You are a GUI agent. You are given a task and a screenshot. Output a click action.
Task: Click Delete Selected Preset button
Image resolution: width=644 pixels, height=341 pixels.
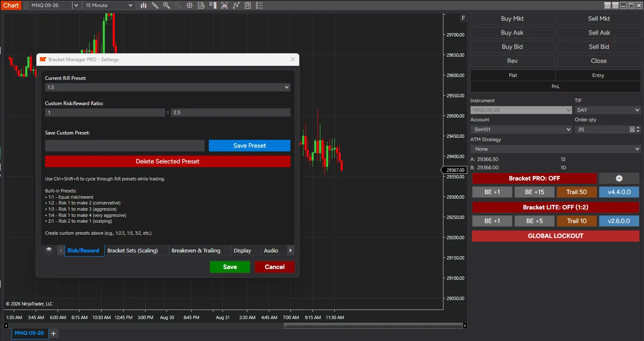167,161
